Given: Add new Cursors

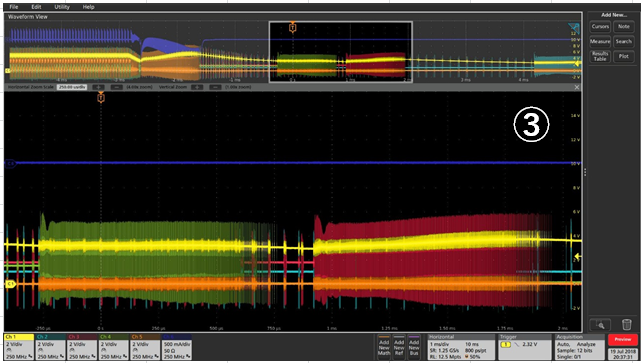Looking at the screenshot, I should coord(600,27).
